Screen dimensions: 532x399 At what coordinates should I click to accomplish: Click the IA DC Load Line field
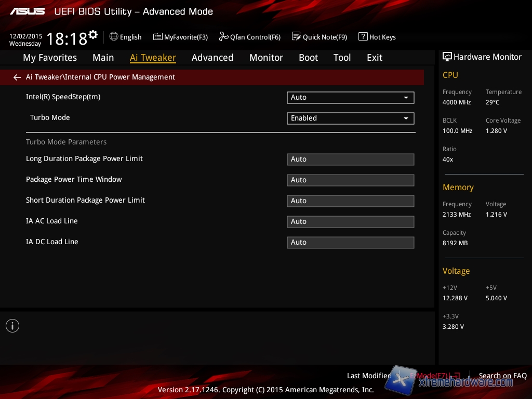coord(350,243)
